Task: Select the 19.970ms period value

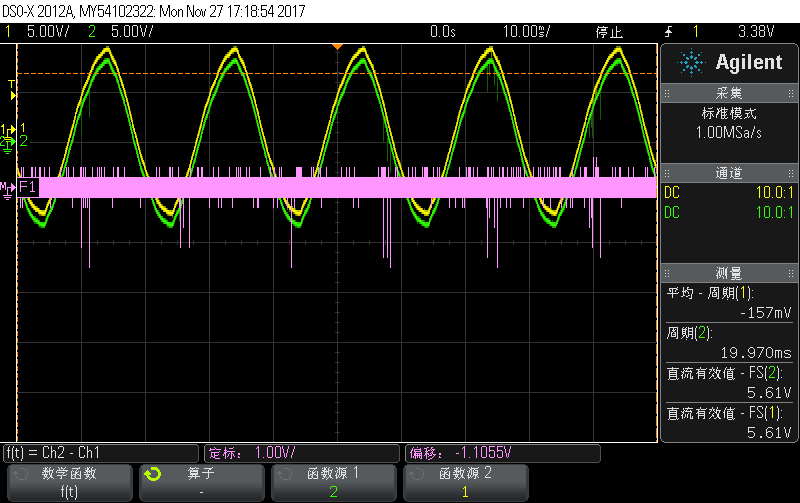Action: [x=756, y=353]
